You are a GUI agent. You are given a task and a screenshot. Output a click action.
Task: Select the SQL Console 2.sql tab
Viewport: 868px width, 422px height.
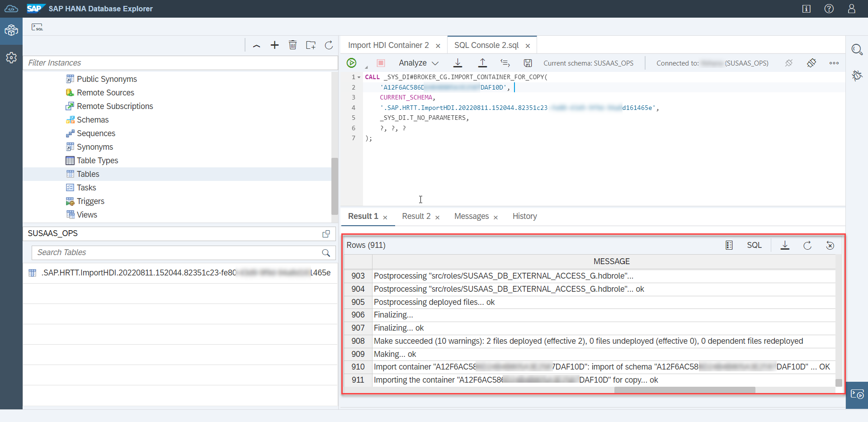coord(486,45)
